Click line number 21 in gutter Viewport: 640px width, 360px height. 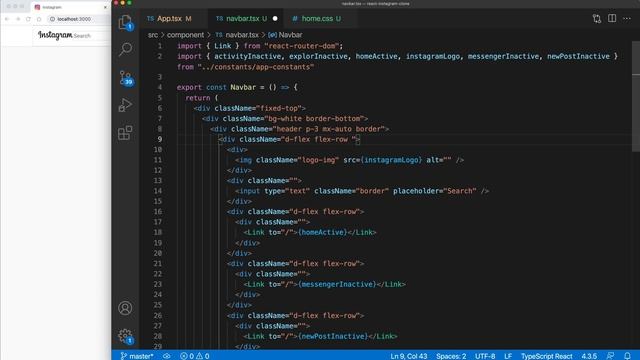click(x=158, y=263)
